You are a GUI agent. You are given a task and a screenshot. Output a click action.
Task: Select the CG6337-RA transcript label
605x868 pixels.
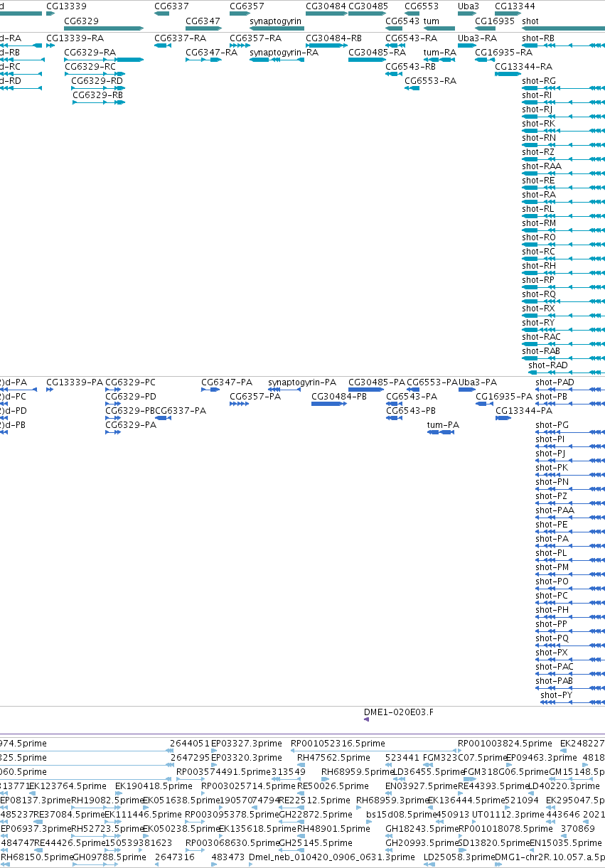(x=180, y=38)
